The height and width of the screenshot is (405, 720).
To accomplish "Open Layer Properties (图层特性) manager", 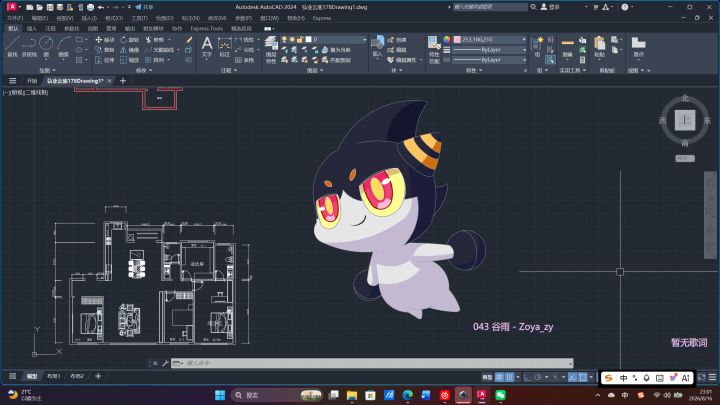I will click(x=271, y=49).
